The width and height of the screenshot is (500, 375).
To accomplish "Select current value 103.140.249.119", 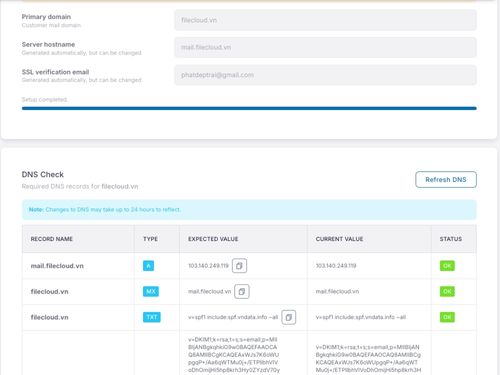I will [x=336, y=266].
